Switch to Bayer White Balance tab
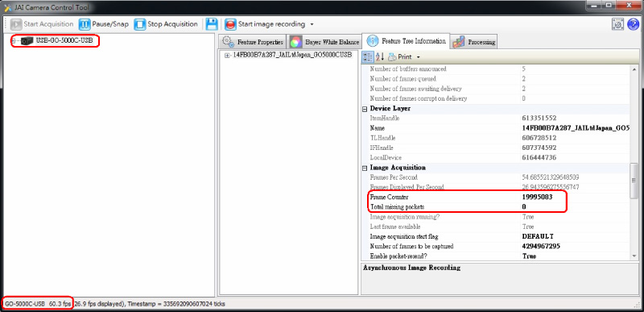 (x=324, y=42)
